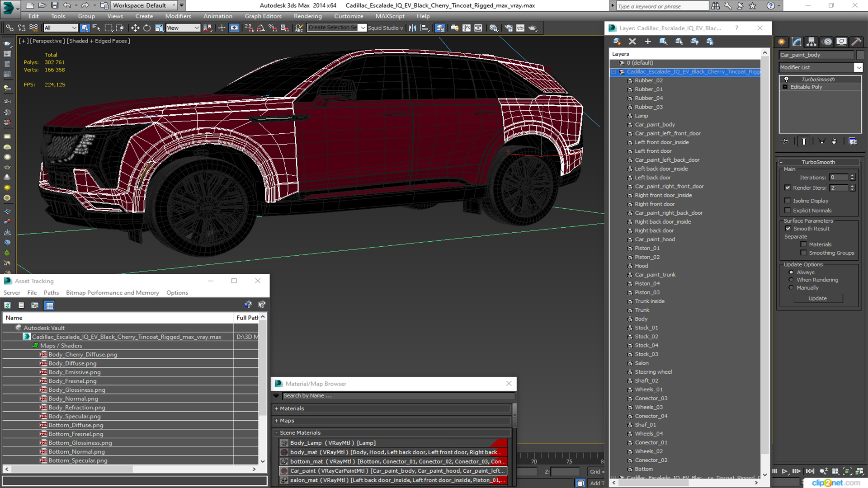Image resolution: width=868 pixels, height=488 pixels.
Task: Toggle Explicit Normals checkbox
Action: (x=788, y=211)
